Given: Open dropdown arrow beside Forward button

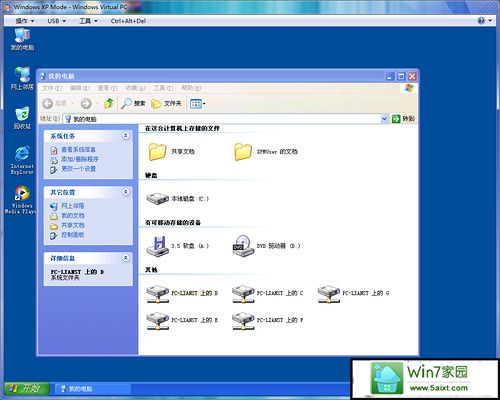Looking at the screenshot, I should coord(97,104).
